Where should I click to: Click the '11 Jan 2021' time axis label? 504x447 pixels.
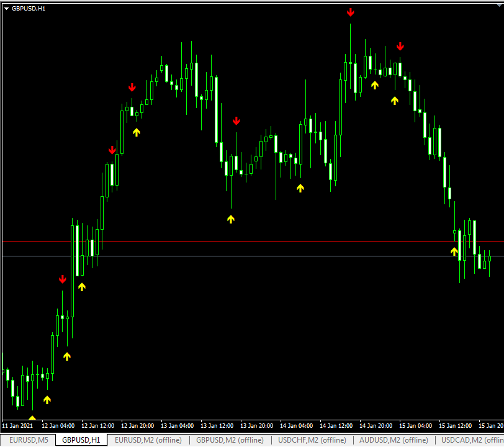(x=17, y=426)
